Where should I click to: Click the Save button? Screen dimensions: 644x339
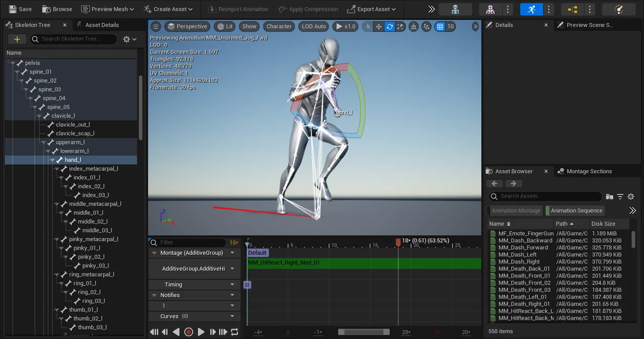click(x=20, y=9)
